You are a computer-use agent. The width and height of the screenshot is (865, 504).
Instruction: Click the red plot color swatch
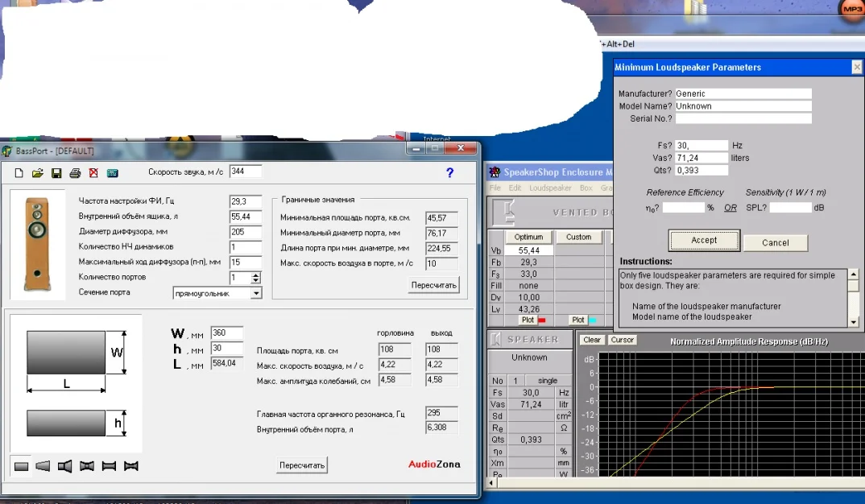[x=542, y=320]
